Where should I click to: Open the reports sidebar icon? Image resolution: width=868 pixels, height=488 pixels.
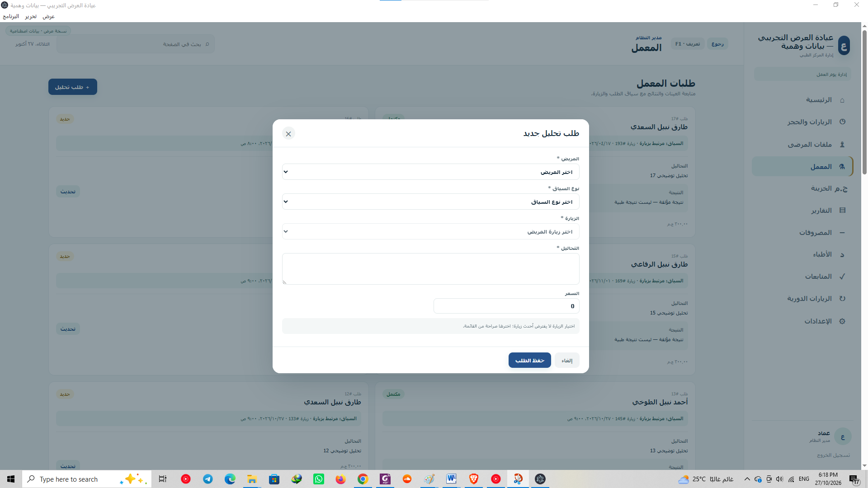pos(842,210)
